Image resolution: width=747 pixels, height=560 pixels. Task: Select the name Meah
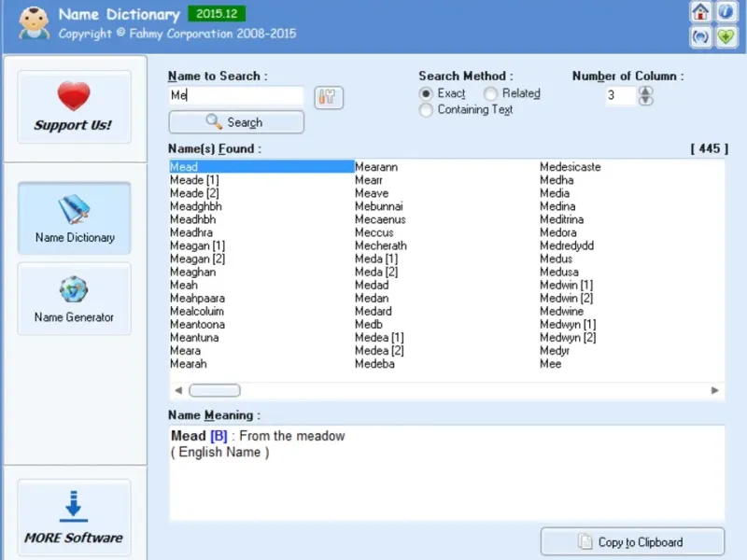tap(184, 285)
